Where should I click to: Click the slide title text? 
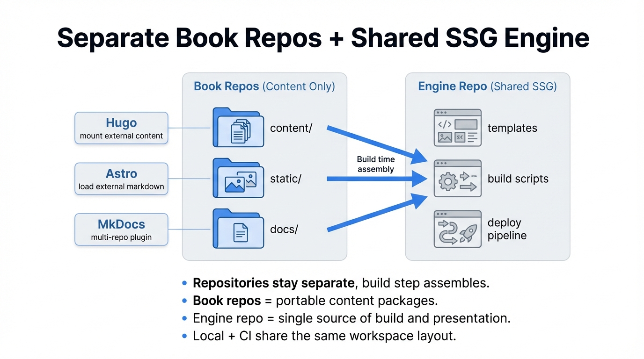(323, 38)
